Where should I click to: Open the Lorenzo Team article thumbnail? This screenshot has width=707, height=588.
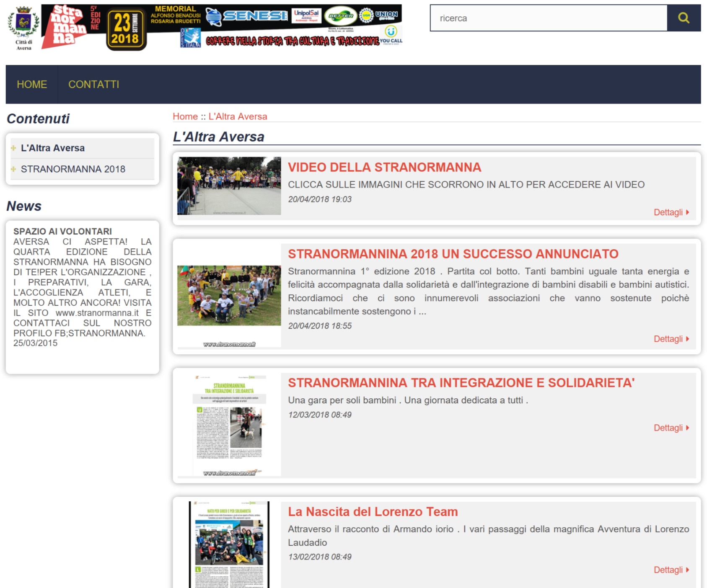tap(229, 544)
